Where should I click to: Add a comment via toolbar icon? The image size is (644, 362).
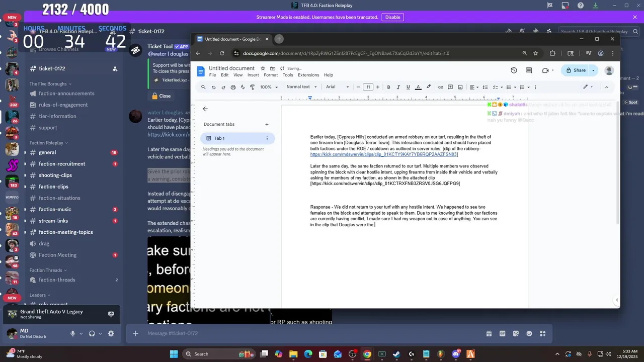(450, 87)
